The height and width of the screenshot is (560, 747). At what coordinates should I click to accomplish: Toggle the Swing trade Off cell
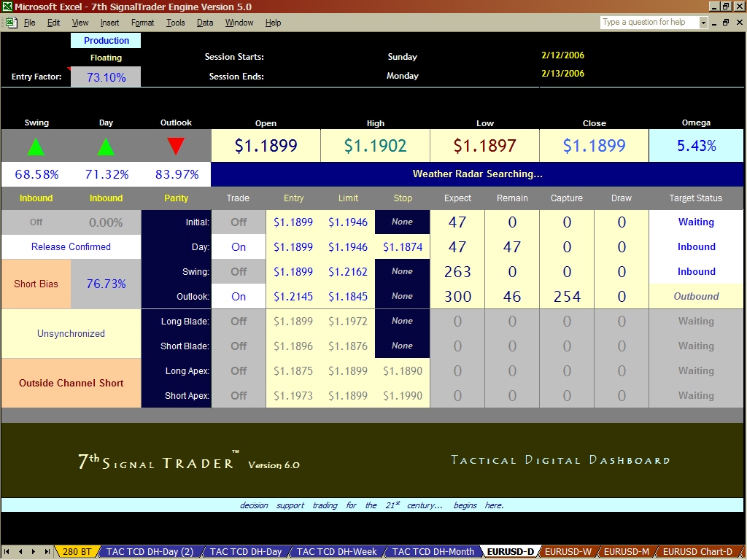[x=239, y=271]
